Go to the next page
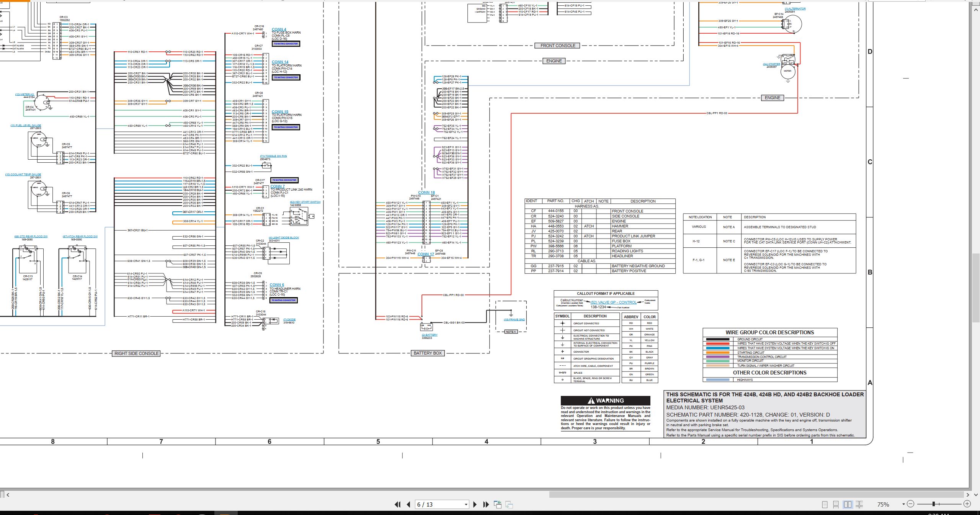Viewport: 980px width, 515px height. [x=475, y=505]
